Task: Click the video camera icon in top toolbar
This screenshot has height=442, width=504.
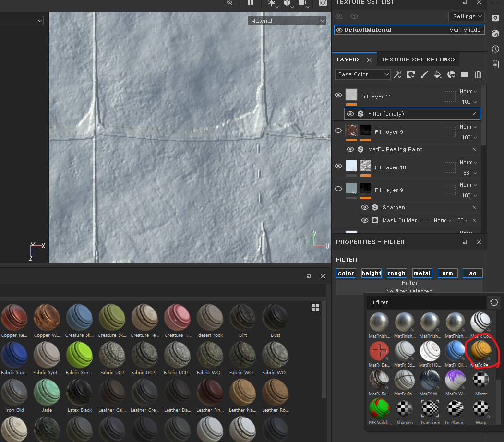Action: coord(302,3)
